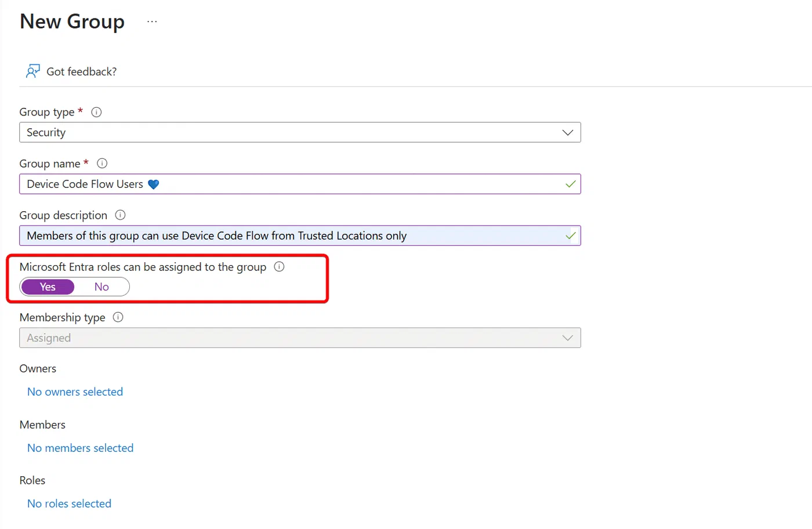Image resolution: width=812 pixels, height=529 pixels.
Task: Click the Members section label
Action: coord(42,425)
